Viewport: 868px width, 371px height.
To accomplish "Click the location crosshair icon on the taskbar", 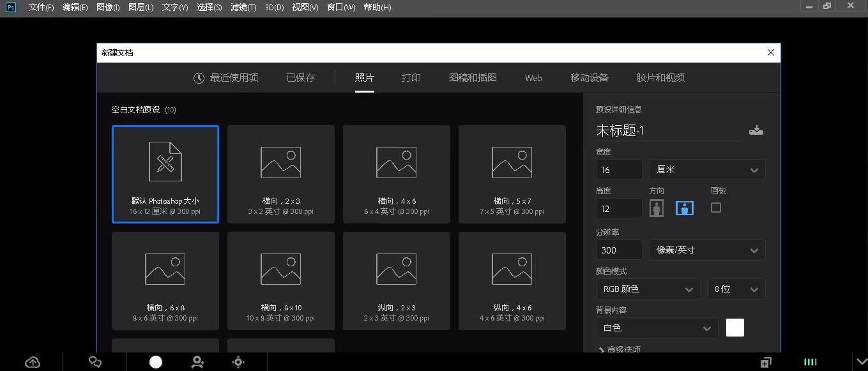I will pos(238,362).
